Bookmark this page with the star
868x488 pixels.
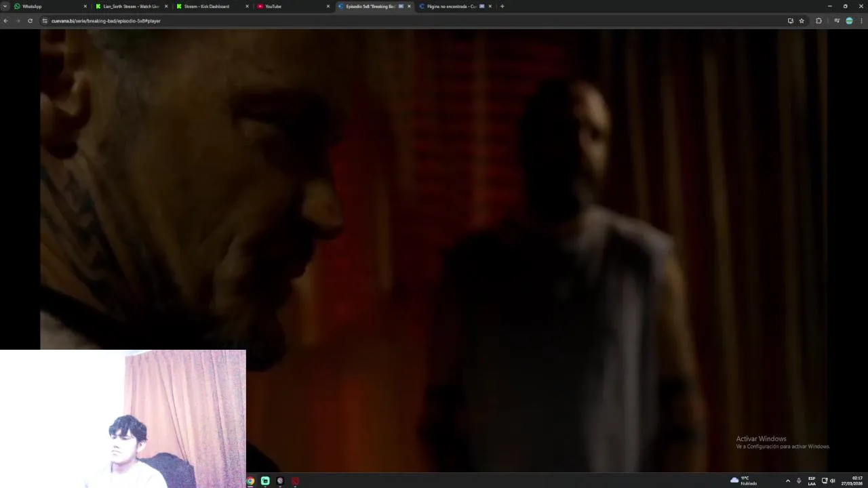pyautogui.click(x=802, y=21)
